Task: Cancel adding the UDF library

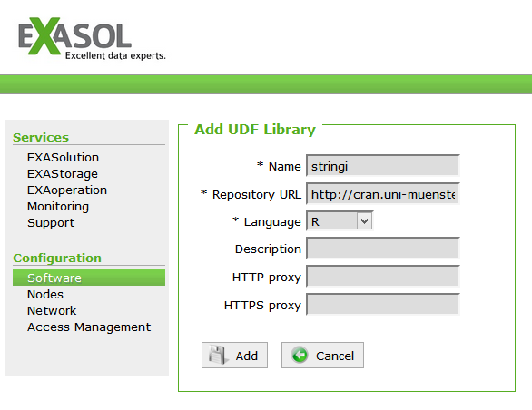Action: pos(322,355)
